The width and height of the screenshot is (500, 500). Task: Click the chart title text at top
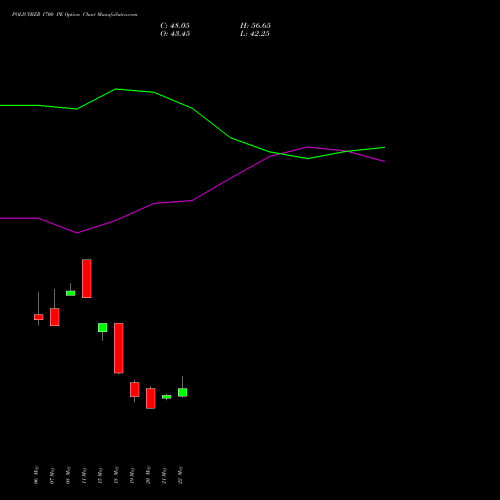74,15
